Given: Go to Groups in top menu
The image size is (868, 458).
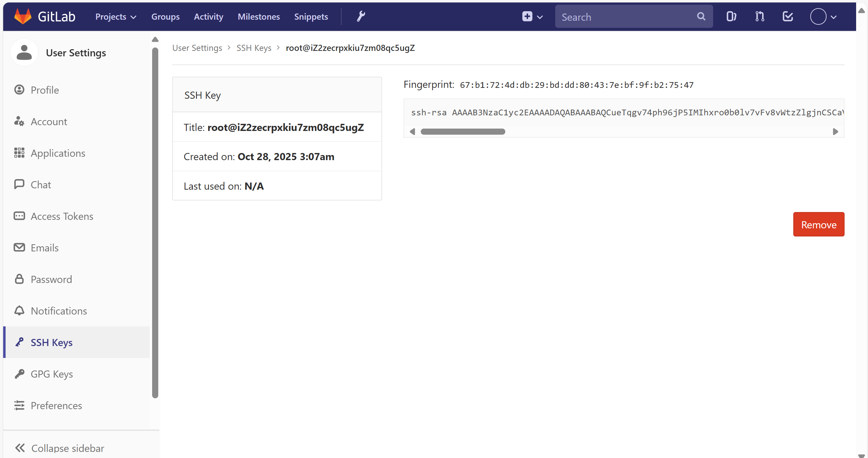Looking at the screenshot, I should click(165, 17).
